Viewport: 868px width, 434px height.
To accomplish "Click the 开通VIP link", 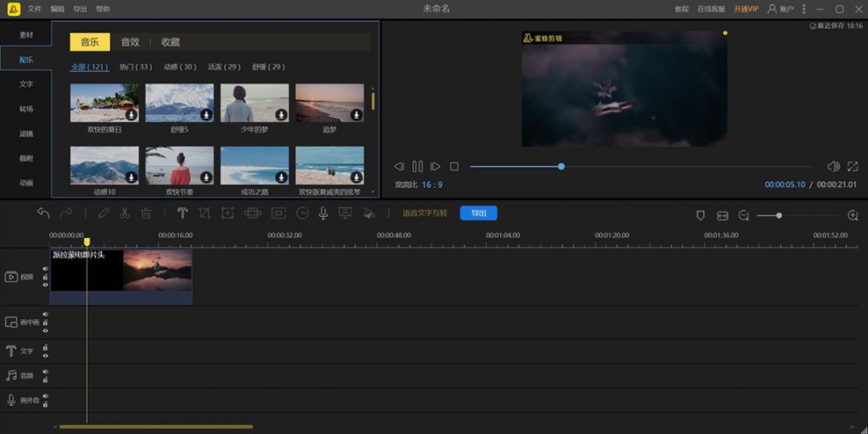I will tap(746, 9).
